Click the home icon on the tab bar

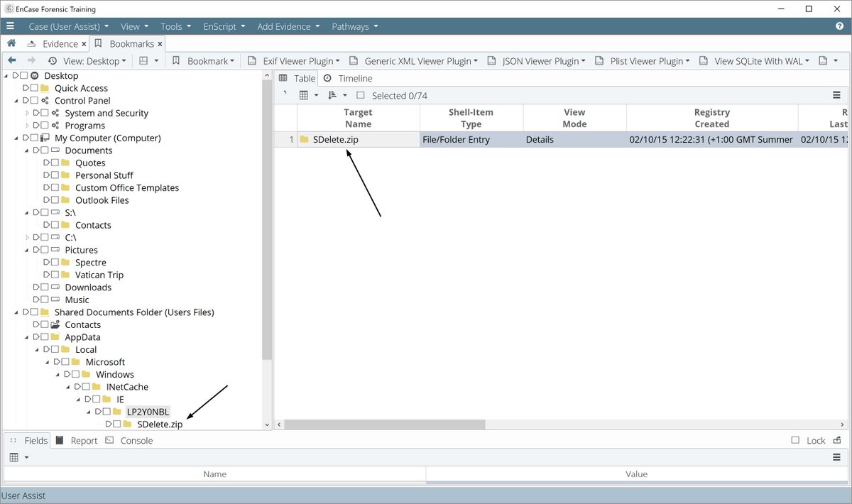[x=11, y=43]
